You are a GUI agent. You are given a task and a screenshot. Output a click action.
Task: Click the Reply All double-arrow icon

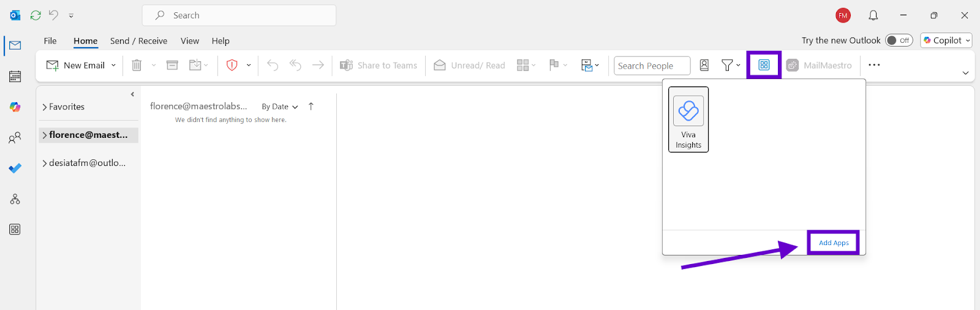tap(295, 65)
